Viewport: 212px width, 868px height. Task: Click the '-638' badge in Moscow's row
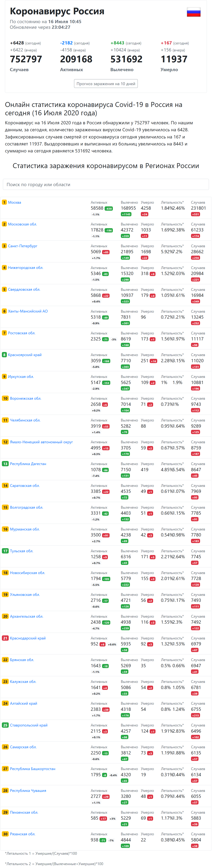(x=109, y=209)
